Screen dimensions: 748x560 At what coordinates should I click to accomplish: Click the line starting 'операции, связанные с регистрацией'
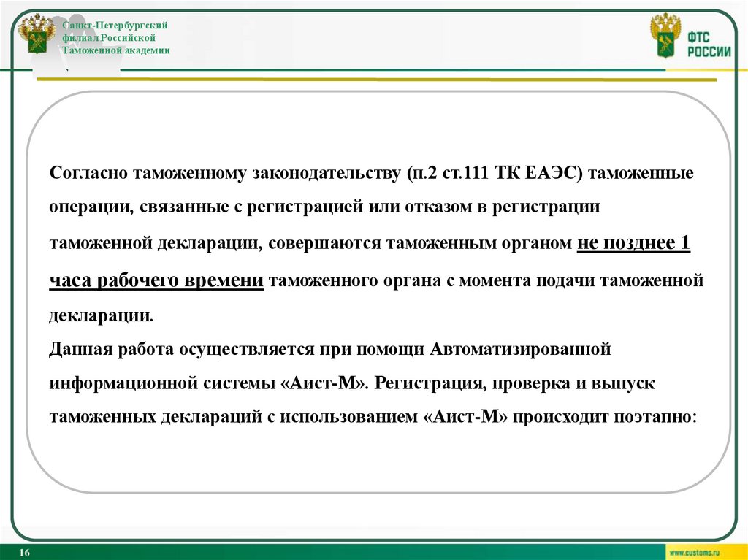pyautogui.click(x=324, y=207)
